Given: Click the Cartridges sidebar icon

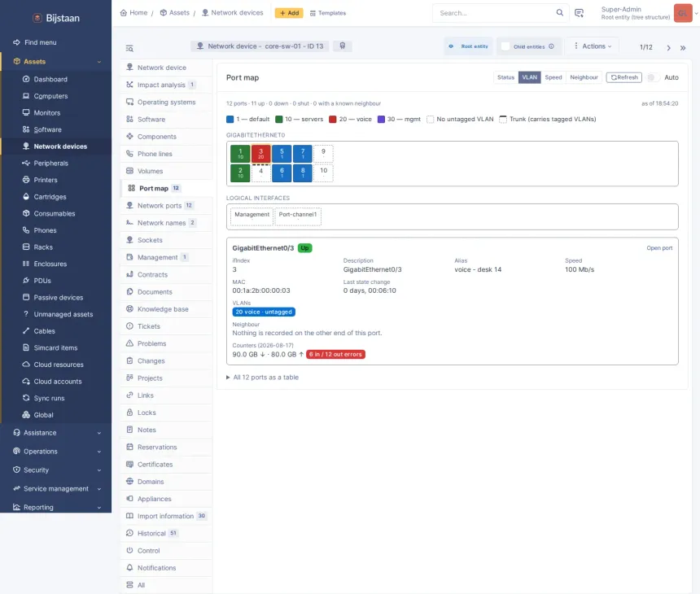Looking at the screenshot, I should click(26, 196).
